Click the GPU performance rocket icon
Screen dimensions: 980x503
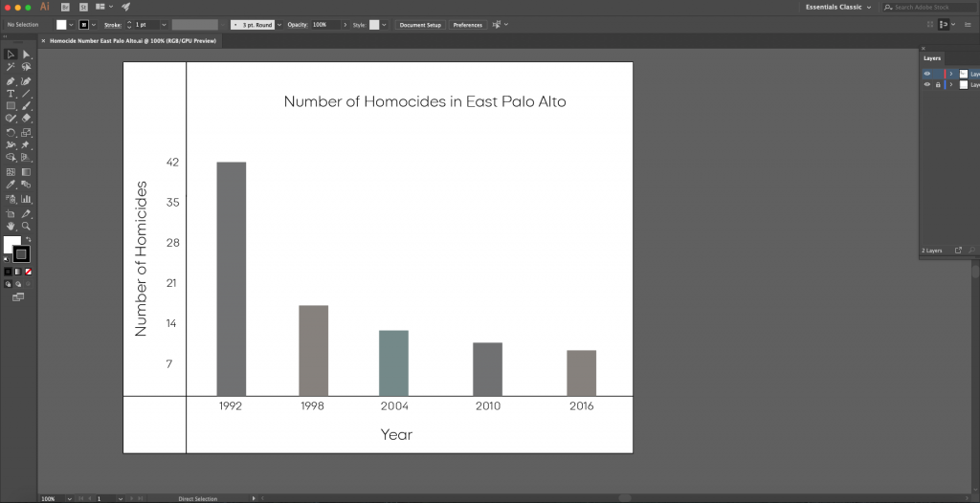point(125,7)
